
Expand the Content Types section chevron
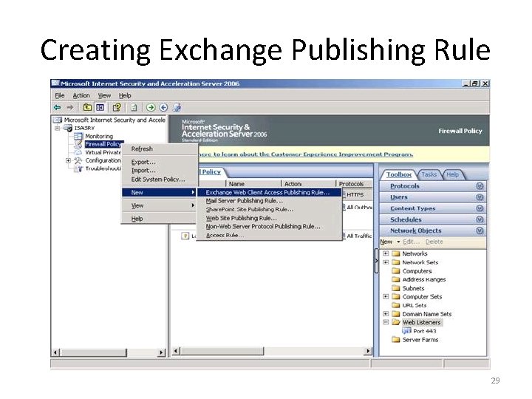point(480,208)
